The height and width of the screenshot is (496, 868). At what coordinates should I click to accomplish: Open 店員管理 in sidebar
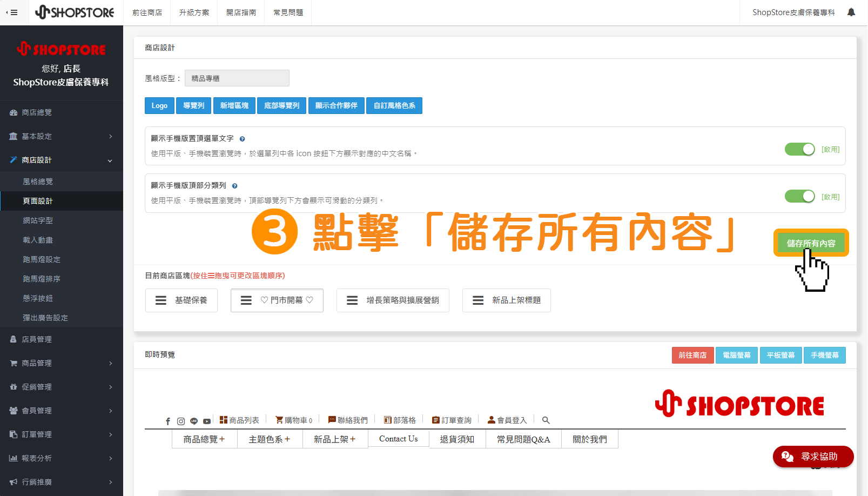[x=62, y=339]
